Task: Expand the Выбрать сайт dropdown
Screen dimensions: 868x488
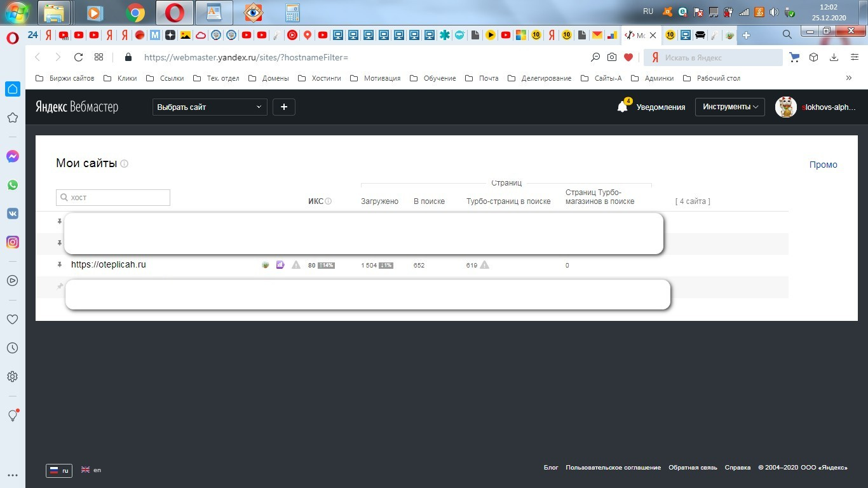Action: [210, 107]
